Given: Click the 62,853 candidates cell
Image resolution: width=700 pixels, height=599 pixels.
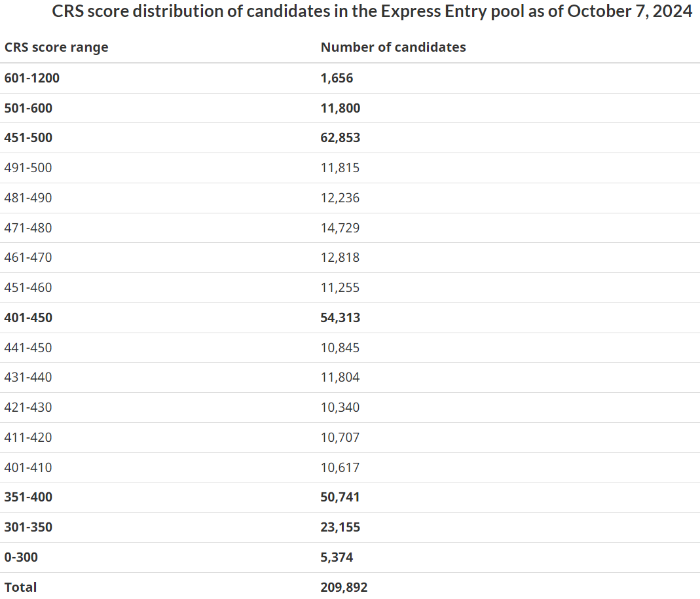Looking at the screenshot, I should tap(341, 137).
